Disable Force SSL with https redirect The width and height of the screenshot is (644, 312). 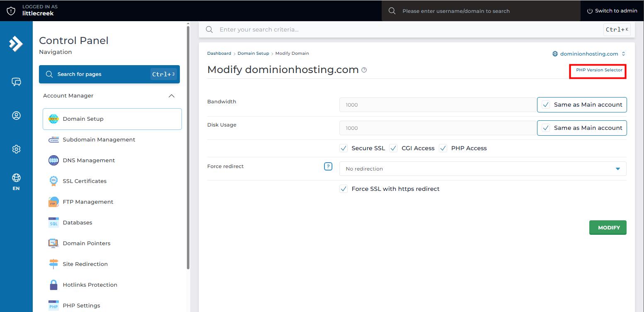tap(343, 189)
